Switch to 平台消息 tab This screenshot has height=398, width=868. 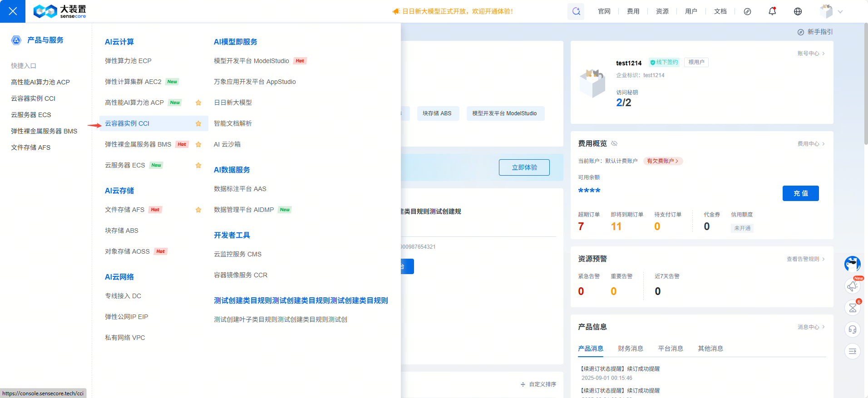tap(671, 349)
